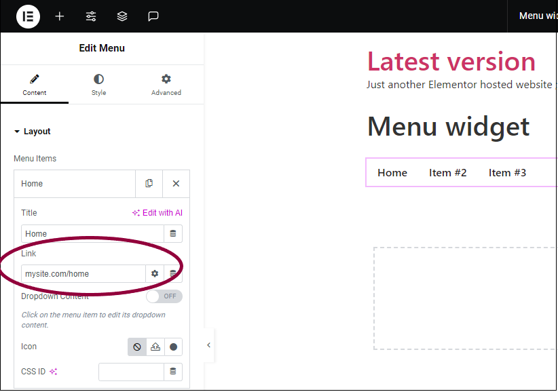Image resolution: width=558 pixels, height=392 pixels.
Task: Click dynamic tags icon beside Title field
Action: click(x=173, y=233)
